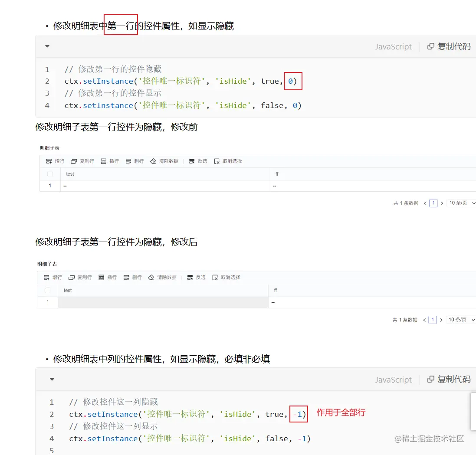
Task: Click the comment line 修改控件这一列显示
Action: (114, 426)
